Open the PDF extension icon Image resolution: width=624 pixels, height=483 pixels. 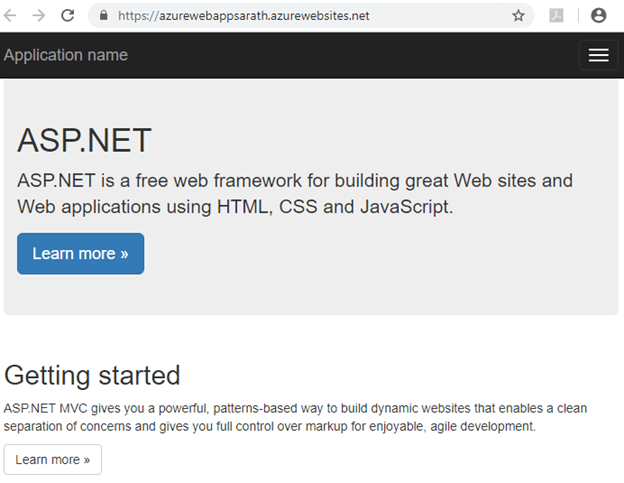556,16
